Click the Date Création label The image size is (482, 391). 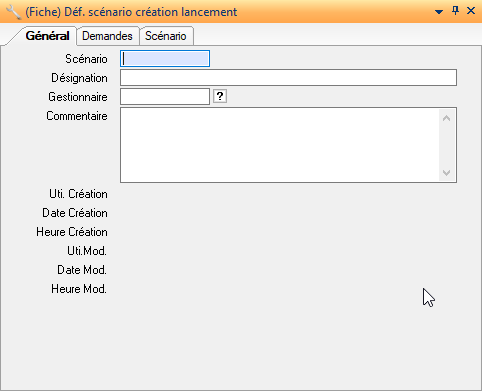pyautogui.click(x=75, y=213)
